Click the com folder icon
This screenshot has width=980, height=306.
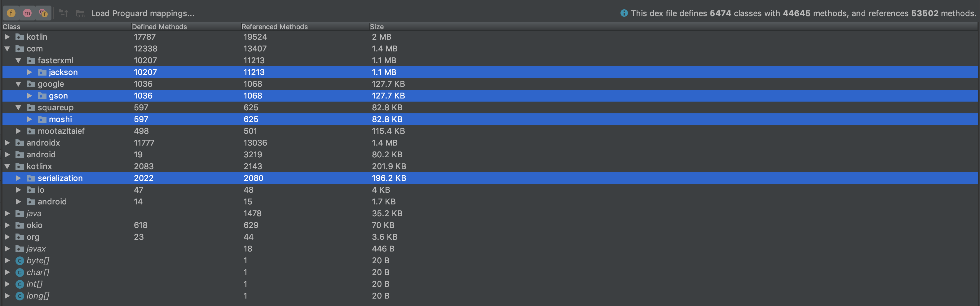(20, 49)
